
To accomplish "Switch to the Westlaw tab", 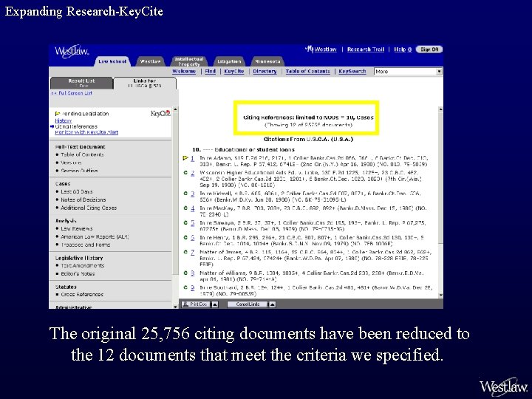I will tap(150, 61).
